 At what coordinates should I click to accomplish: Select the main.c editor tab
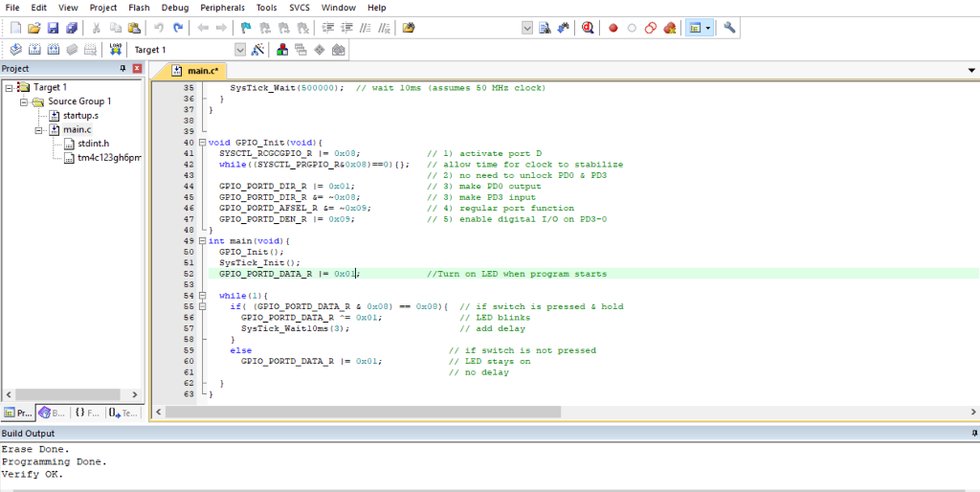[202, 71]
